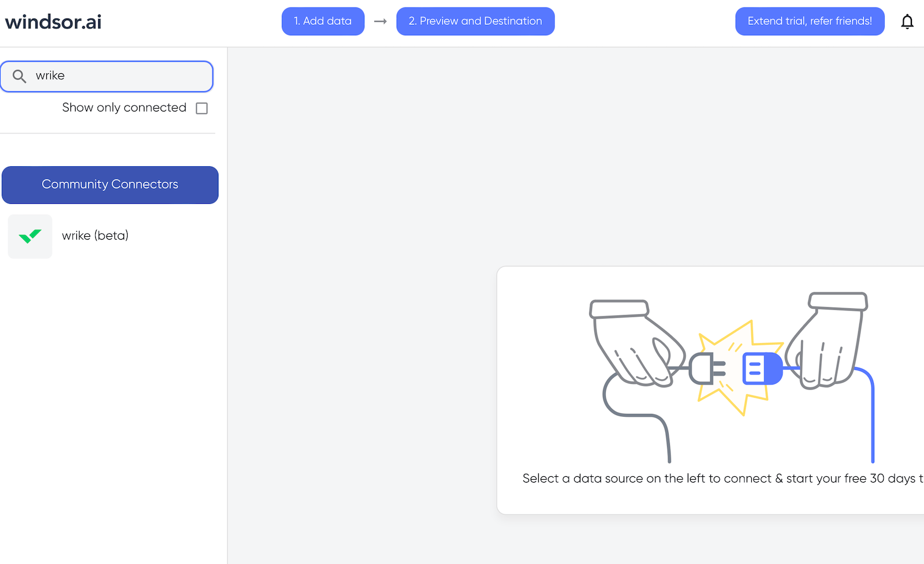Click the Select a data source message
This screenshot has height=564, width=924.
[722, 479]
